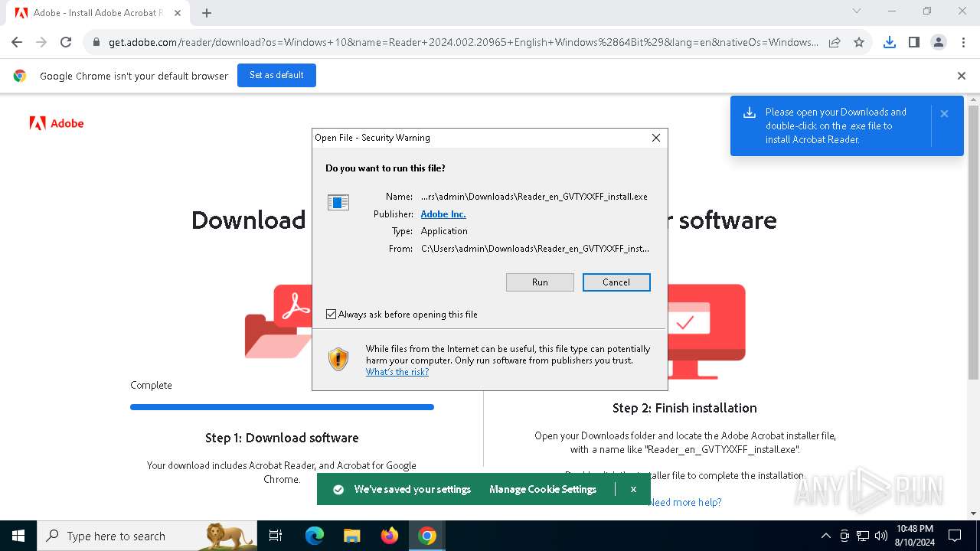Screen dimensions: 980x551
Task: Open Task View on taskbar
Action: click(276, 536)
